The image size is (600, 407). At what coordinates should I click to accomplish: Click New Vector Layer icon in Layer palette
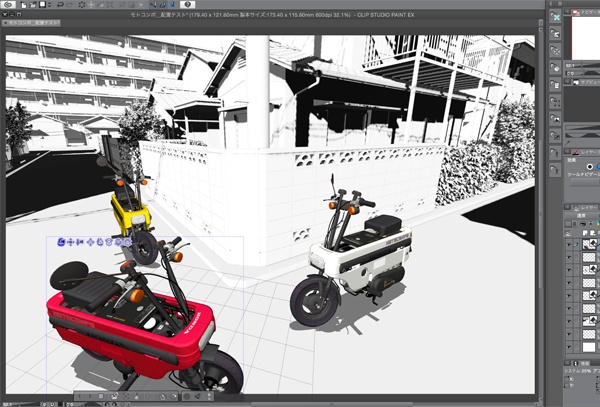[593, 233]
